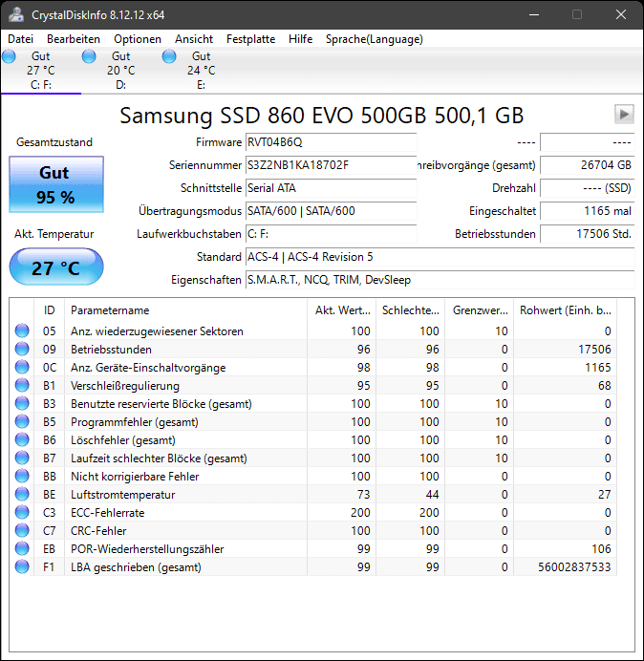Click the next disk arrow button
Viewport: 644px width, 661px height.
[624, 114]
